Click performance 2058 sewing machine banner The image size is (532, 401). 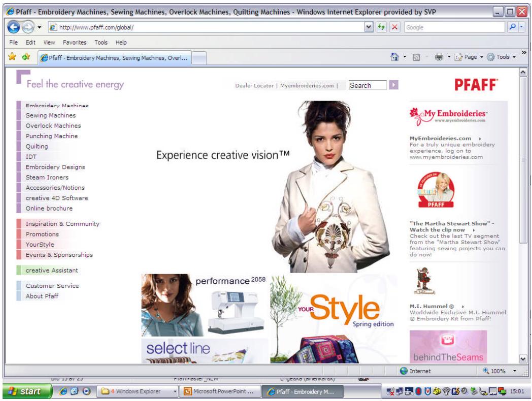(x=204, y=305)
